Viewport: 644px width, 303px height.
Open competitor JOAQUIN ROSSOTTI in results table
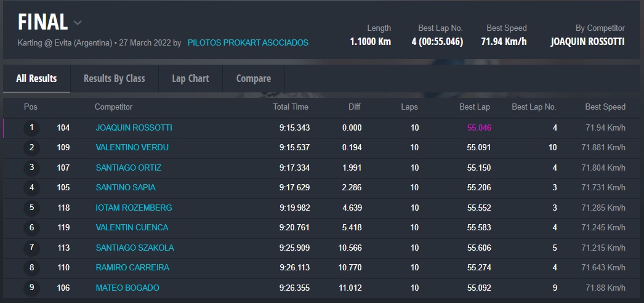(134, 128)
